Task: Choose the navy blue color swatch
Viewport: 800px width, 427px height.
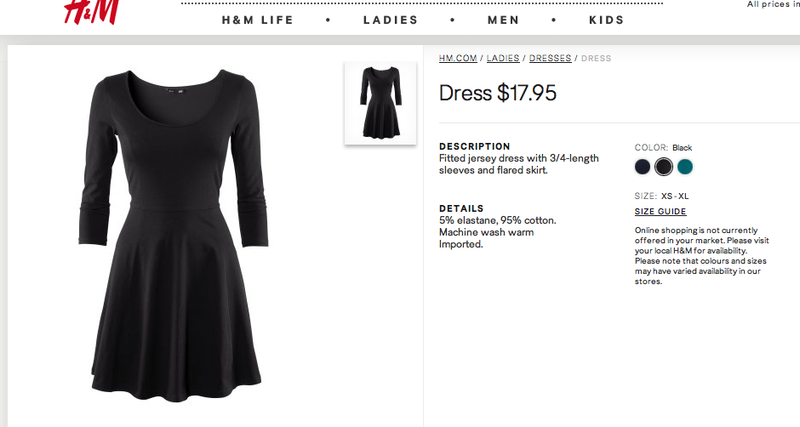Action: click(x=642, y=166)
